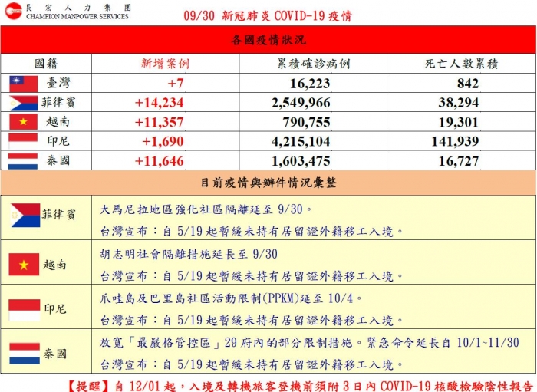Click the '累積確診病例' column header
Viewport: 537px width, 392px height.
[313, 64]
